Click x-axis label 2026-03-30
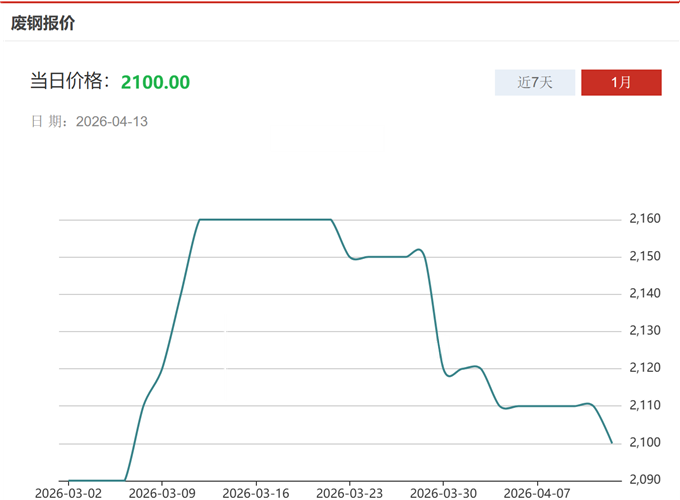This screenshot has height=500, width=680. coord(445,493)
